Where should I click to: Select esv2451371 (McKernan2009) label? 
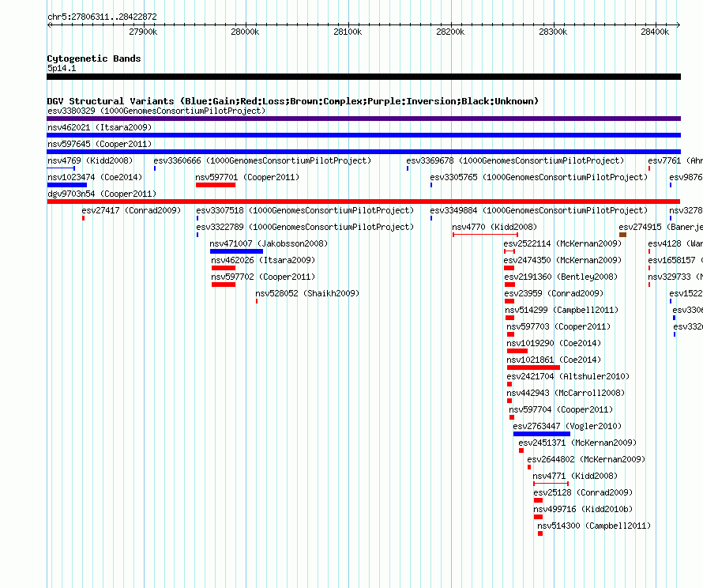[x=577, y=443]
